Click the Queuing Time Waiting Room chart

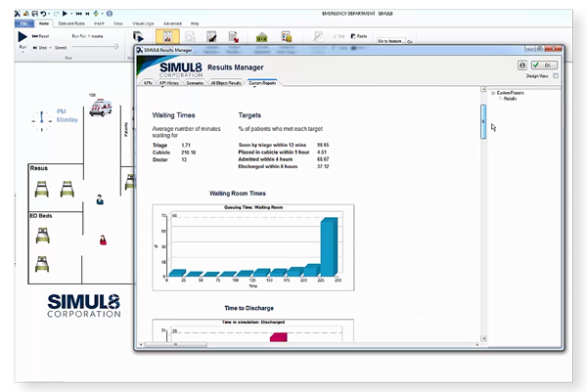tap(253, 247)
